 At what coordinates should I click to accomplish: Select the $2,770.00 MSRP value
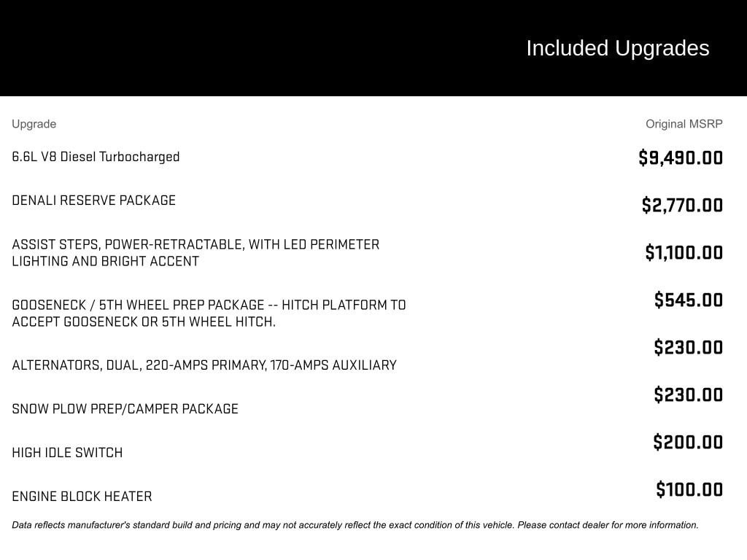pyautogui.click(x=682, y=206)
